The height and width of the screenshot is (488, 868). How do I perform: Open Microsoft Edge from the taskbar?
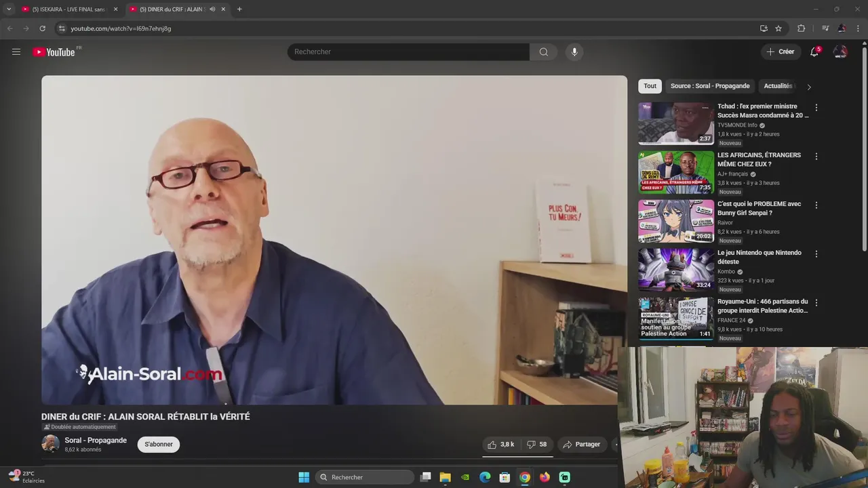click(485, 477)
